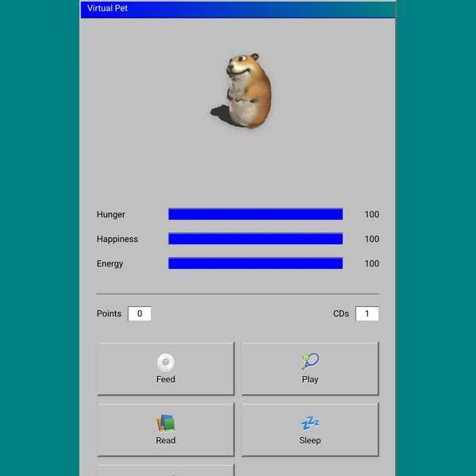Click the Sleep text label
The width and height of the screenshot is (476, 476).
click(310, 440)
